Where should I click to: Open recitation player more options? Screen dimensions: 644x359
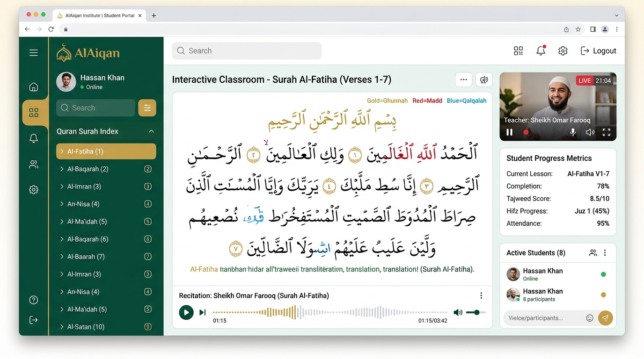click(x=481, y=295)
